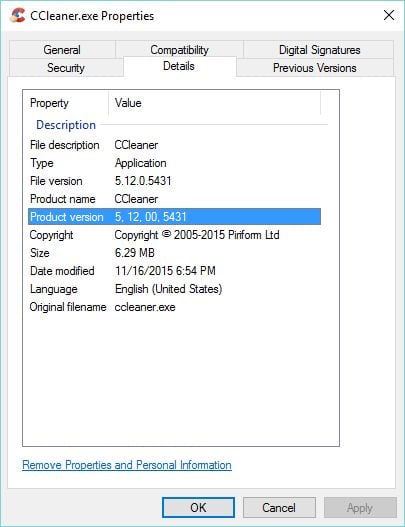Click the 6.29 MB size value
405x527 pixels.
(x=134, y=253)
